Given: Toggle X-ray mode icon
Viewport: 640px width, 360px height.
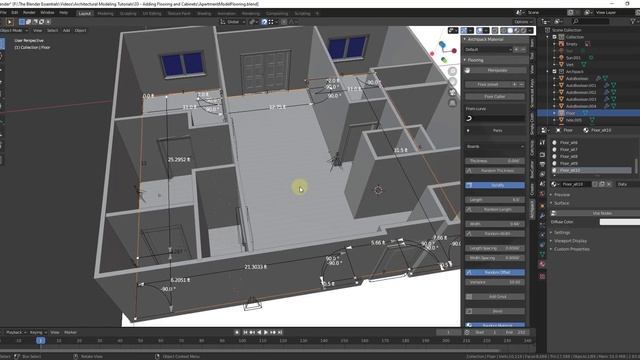Looking at the screenshot, I should click(x=495, y=30).
